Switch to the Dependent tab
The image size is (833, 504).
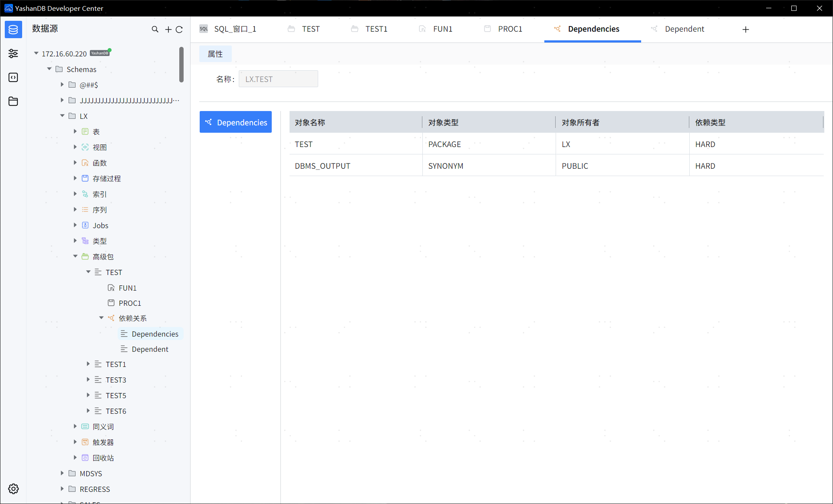point(684,29)
